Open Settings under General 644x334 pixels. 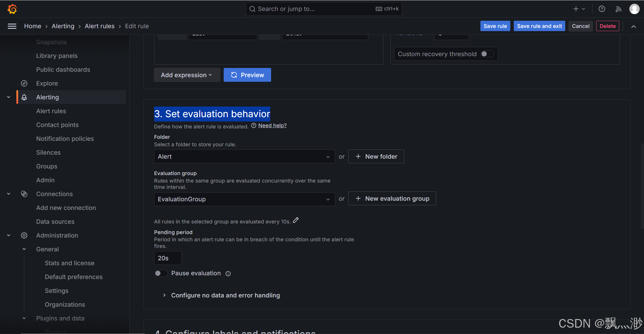coord(57,291)
